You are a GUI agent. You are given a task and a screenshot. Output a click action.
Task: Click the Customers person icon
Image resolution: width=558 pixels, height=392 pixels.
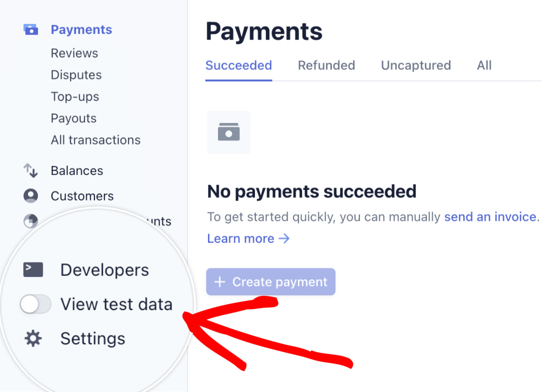click(30, 195)
